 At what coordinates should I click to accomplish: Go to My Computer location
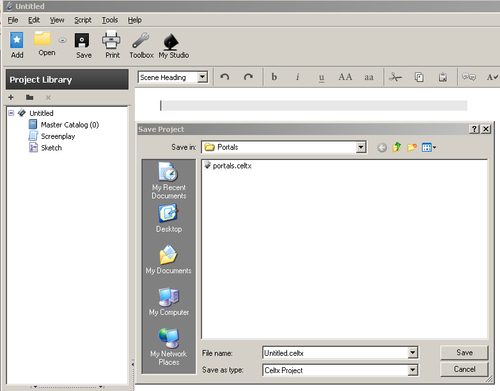point(169,302)
